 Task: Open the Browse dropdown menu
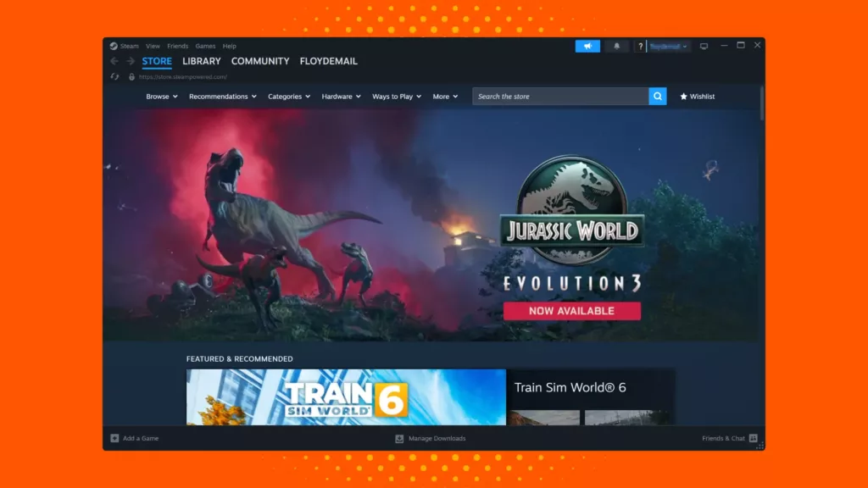coord(161,96)
